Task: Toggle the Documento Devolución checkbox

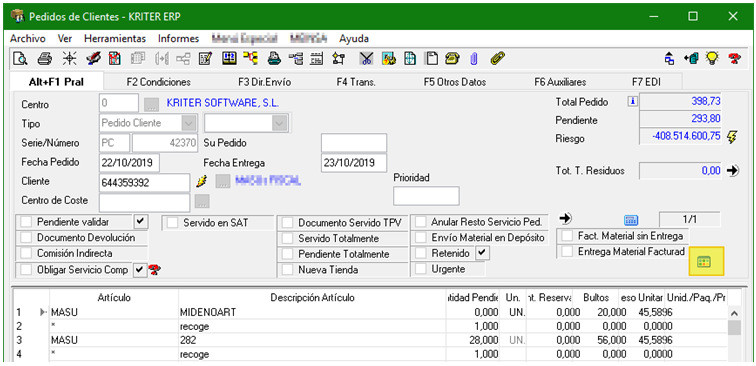Action: pos(27,238)
